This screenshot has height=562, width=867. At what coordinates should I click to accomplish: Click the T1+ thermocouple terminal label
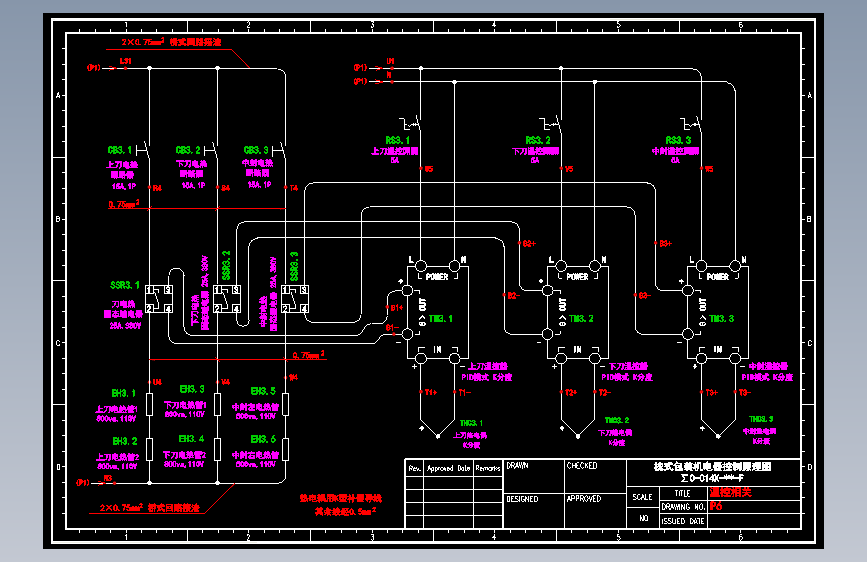[431, 392]
